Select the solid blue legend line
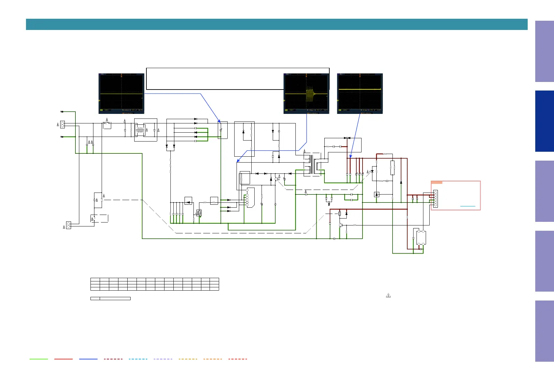Viewport: 554px width, 392px height. click(x=88, y=359)
